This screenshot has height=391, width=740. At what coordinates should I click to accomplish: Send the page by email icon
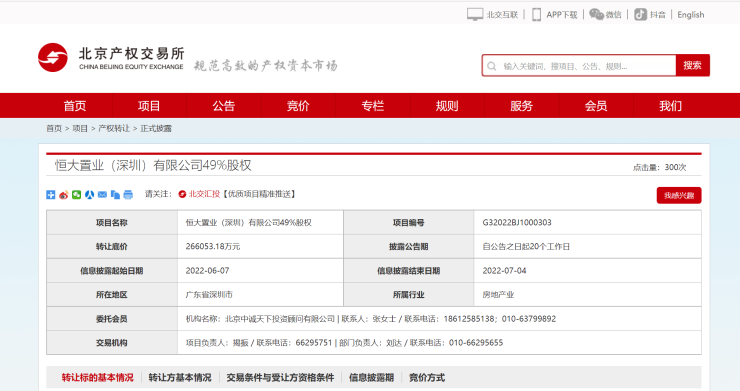click(102, 195)
